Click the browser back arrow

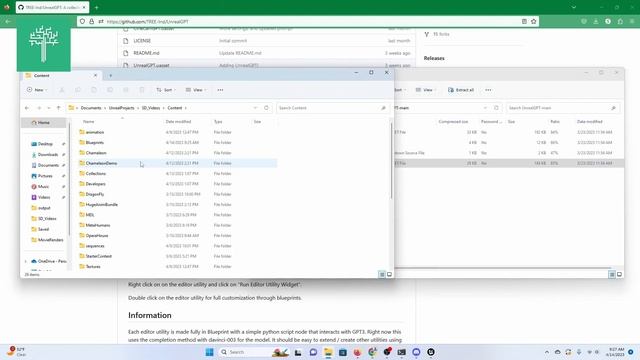(8, 21)
